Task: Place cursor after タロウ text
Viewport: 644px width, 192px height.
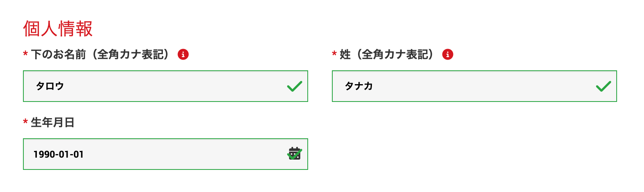Action: [65, 86]
